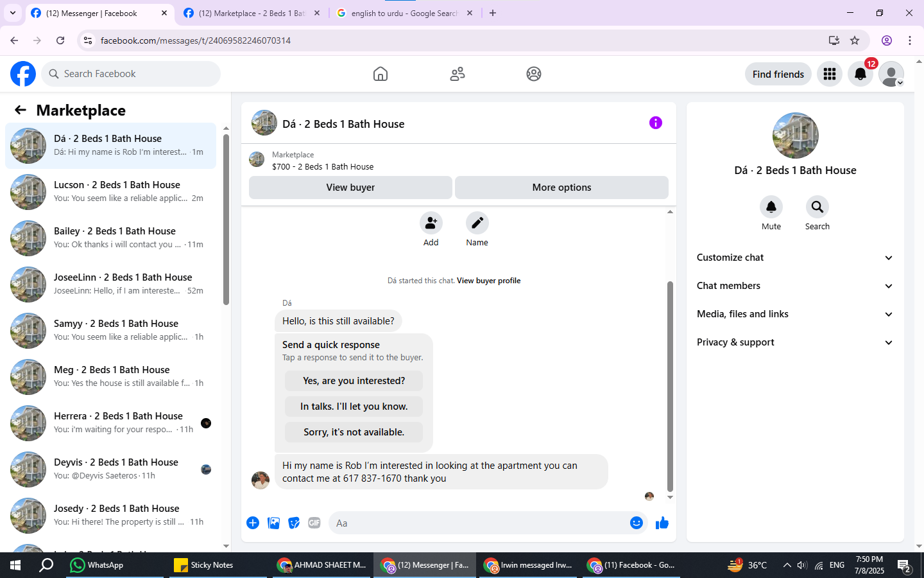Choose a GIF from the composer

coord(314,523)
